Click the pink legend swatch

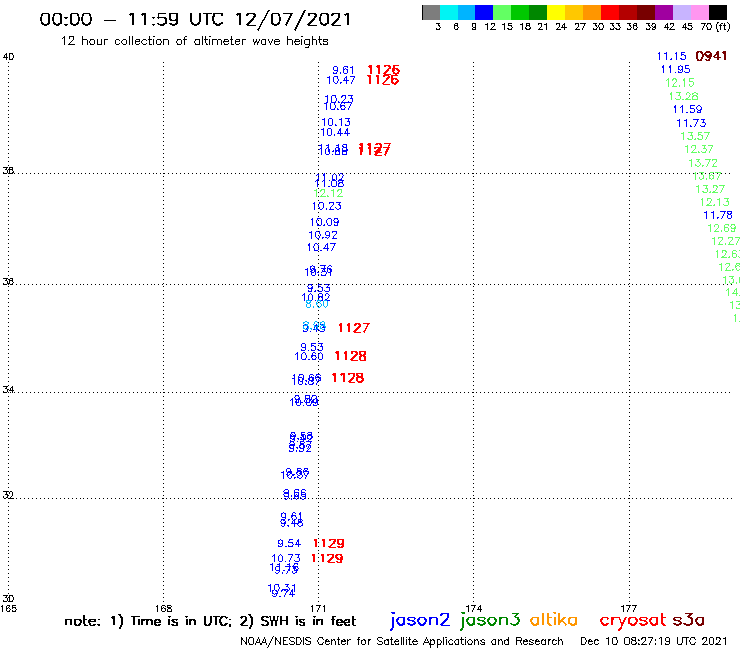(x=699, y=12)
